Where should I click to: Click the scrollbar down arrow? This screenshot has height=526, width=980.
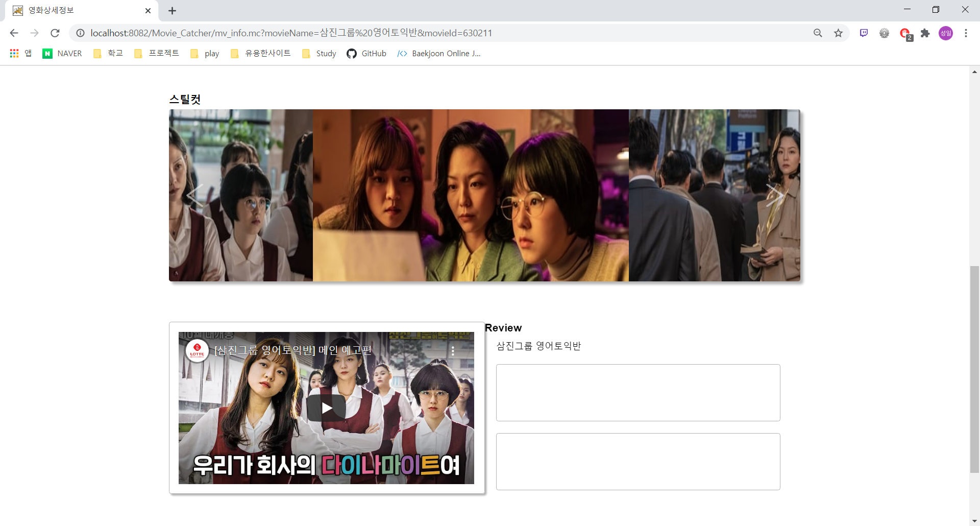(974, 520)
